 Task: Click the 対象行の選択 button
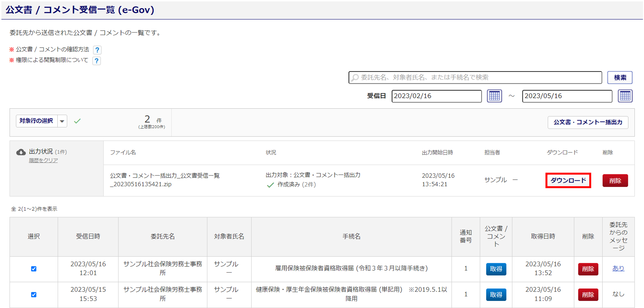tap(36, 121)
